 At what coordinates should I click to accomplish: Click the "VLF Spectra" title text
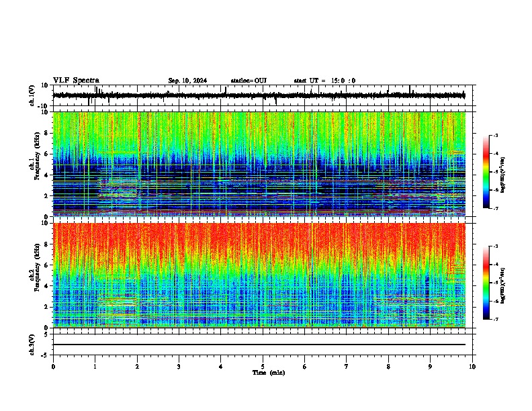coord(76,81)
